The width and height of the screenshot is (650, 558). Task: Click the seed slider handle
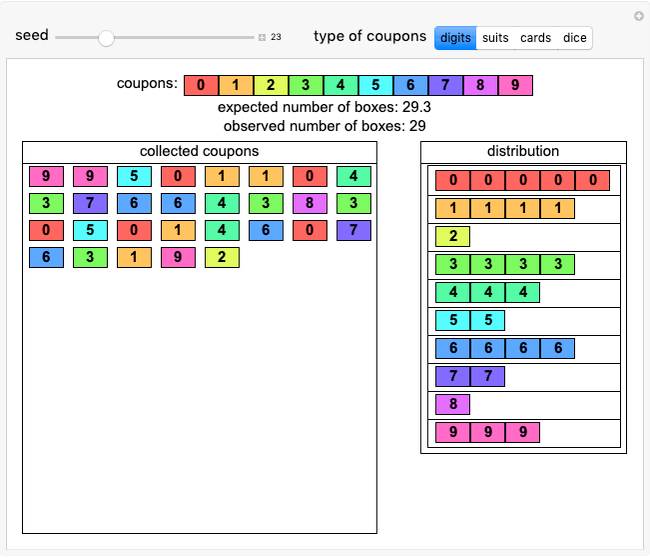(106, 38)
